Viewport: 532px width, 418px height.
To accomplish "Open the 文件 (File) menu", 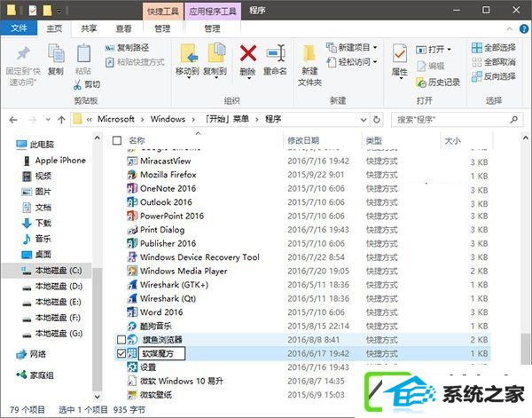I will tap(19, 28).
